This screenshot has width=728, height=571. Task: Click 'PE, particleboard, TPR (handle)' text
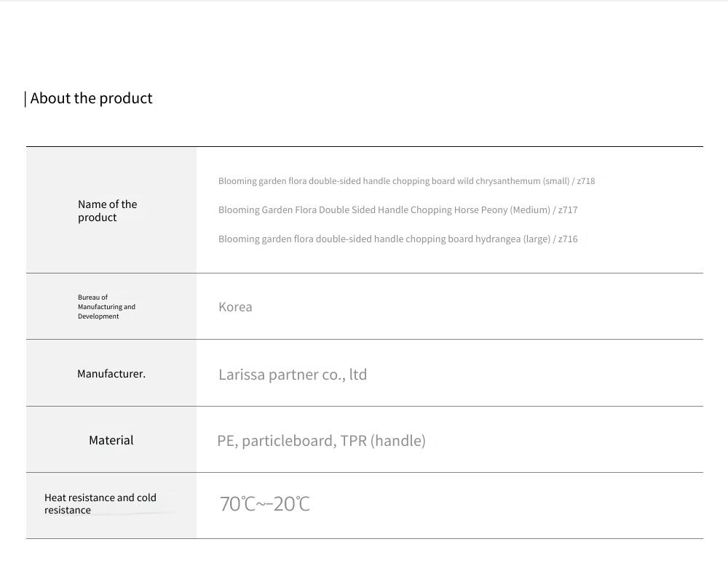[x=321, y=441]
